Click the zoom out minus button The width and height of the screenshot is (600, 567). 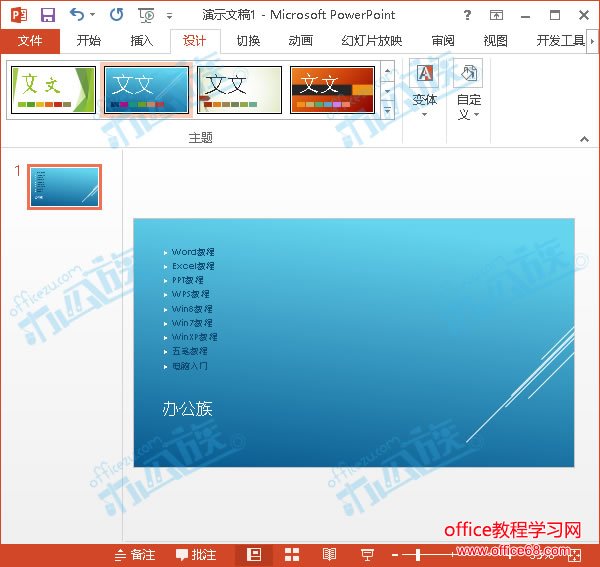395,555
